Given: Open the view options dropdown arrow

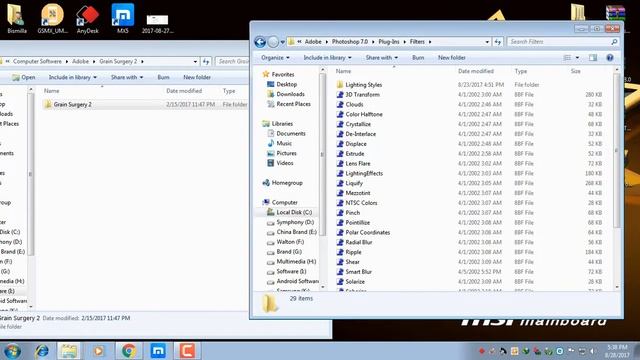Looking at the screenshot, I should click(x=577, y=58).
